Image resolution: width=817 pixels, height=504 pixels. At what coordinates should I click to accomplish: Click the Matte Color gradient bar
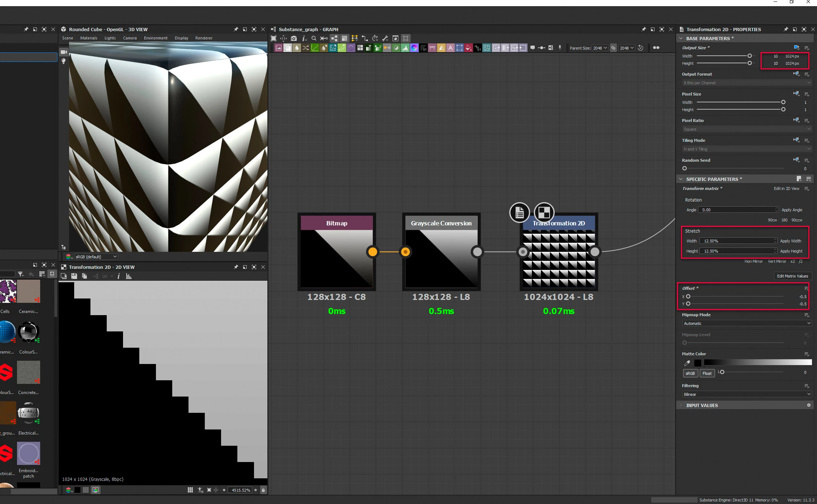coord(757,363)
